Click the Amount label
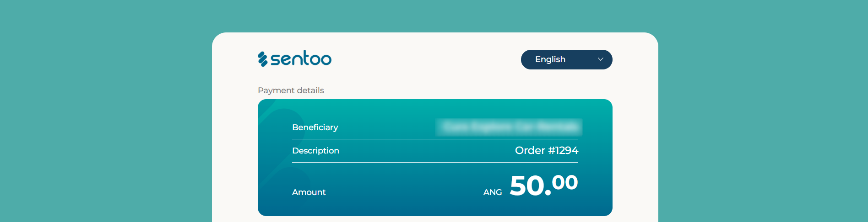The width and height of the screenshot is (868, 222). (309, 192)
